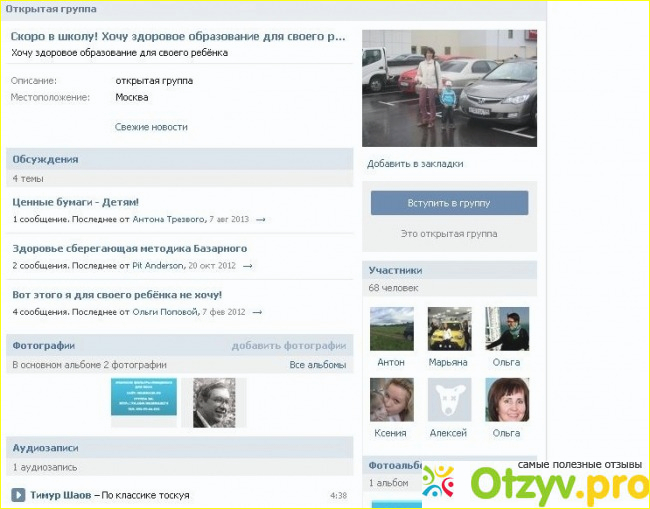Follow arrow after Ольги Поповой 7 фев 2012

coord(257,313)
